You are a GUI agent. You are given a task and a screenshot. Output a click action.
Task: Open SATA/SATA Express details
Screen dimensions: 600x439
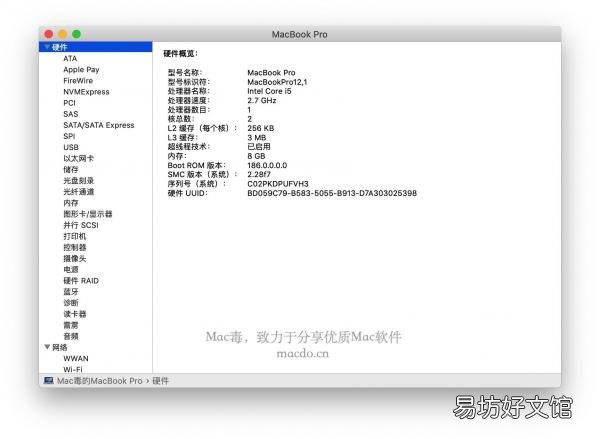[99, 125]
